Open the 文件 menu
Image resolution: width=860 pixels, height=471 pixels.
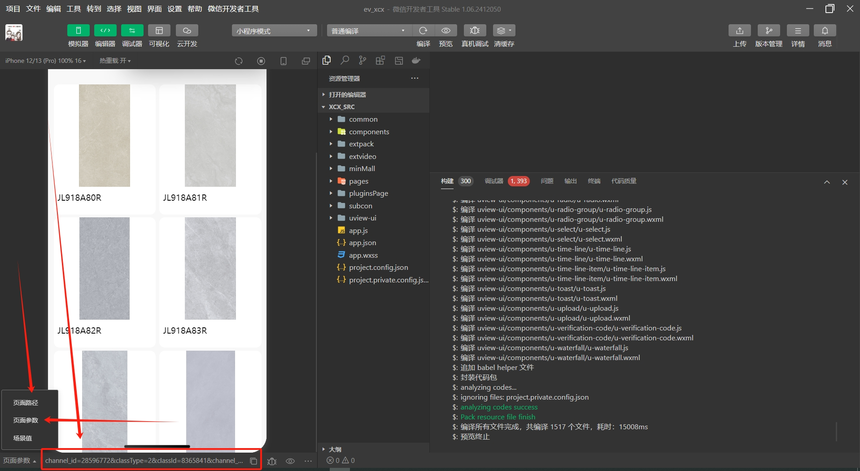tap(33, 9)
